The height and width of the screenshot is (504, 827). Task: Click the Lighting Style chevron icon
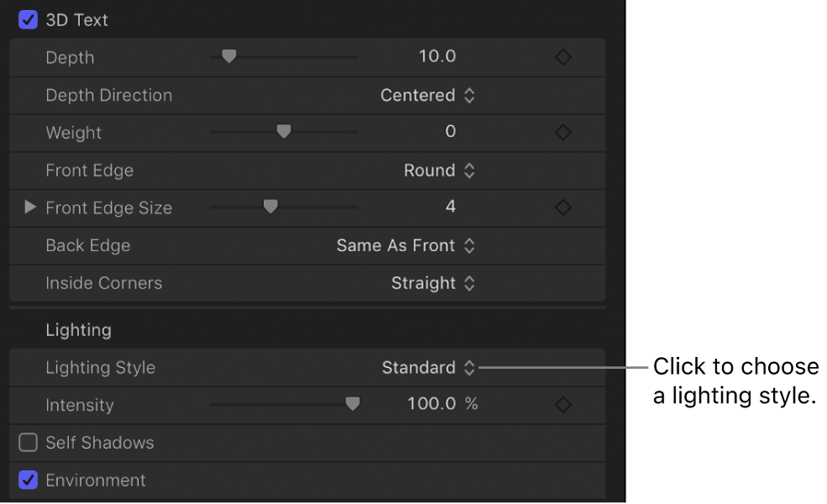(x=470, y=367)
